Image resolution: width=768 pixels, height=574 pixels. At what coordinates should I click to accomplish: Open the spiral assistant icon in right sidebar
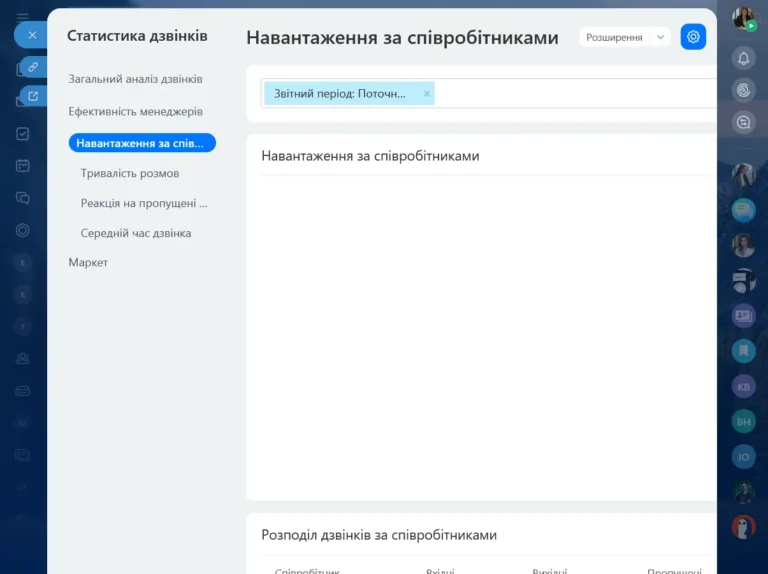click(744, 91)
